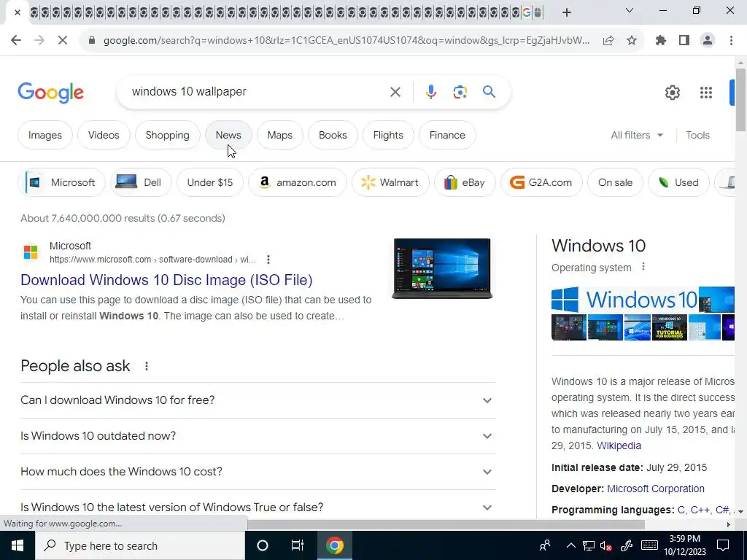This screenshot has width=747, height=560.
Task: Expand Can I download Windows 10 for free
Action: coord(258,400)
